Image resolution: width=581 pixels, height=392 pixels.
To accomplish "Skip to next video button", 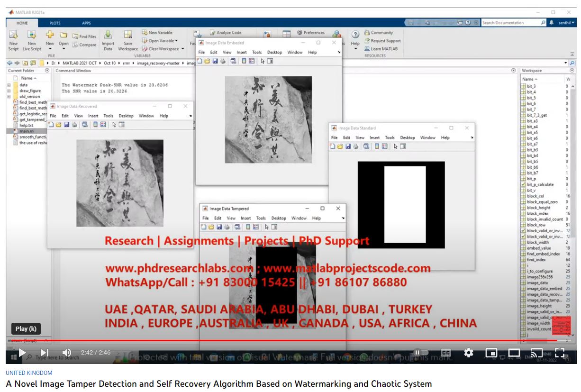I will [44, 353].
